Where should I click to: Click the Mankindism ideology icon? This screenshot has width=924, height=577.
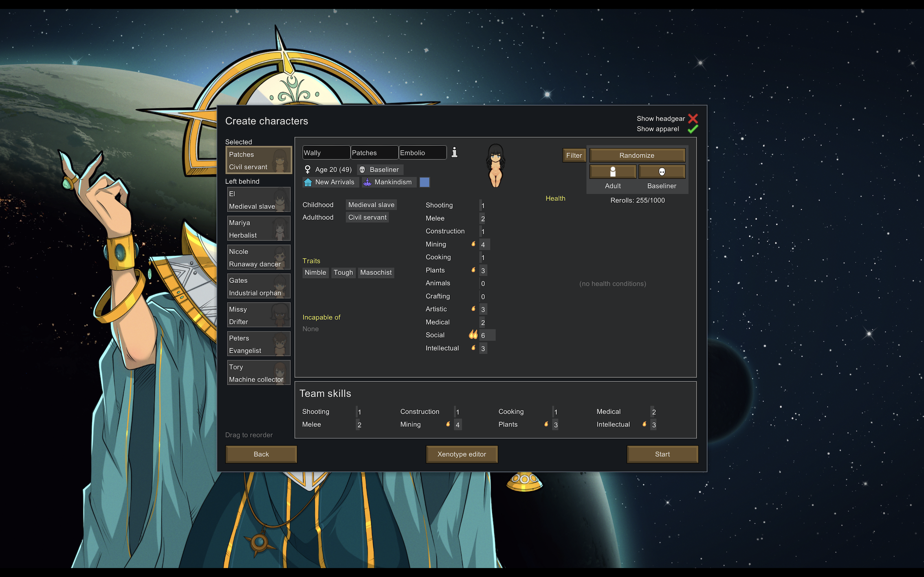(367, 182)
